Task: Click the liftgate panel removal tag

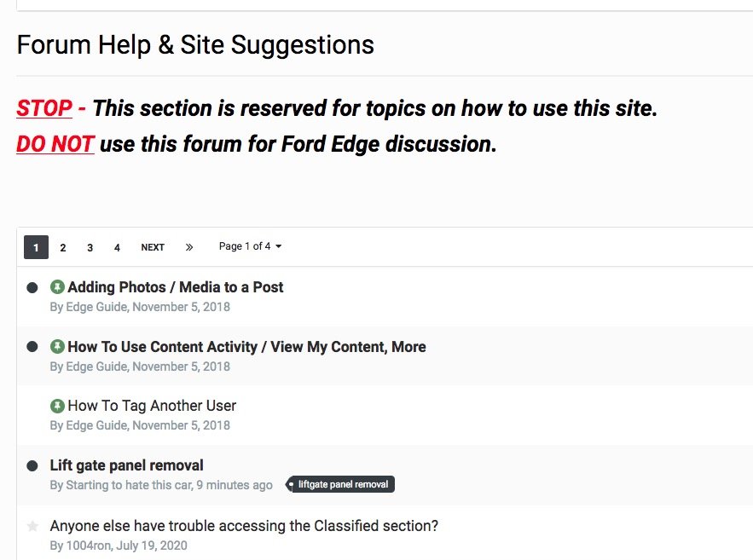Action: coord(340,484)
